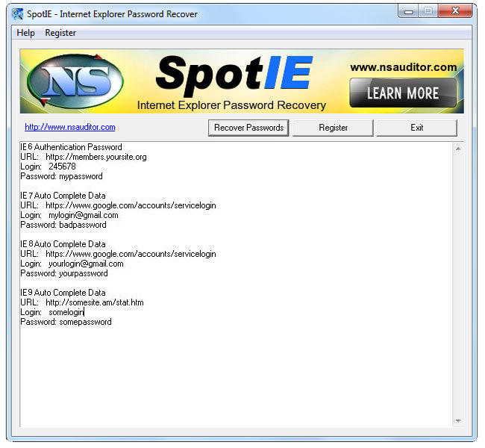Open the Help menu
485x448 pixels.
pyautogui.click(x=25, y=33)
